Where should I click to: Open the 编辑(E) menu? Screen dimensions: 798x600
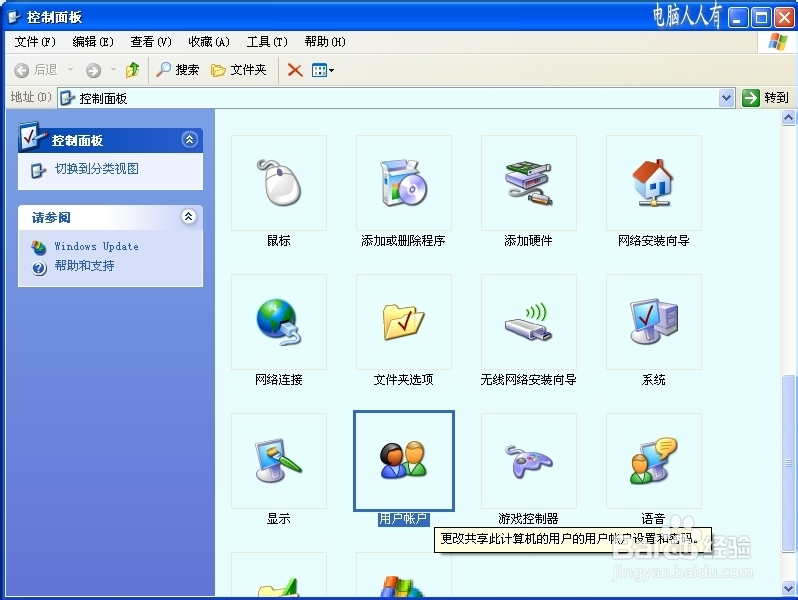click(x=93, y=42)
